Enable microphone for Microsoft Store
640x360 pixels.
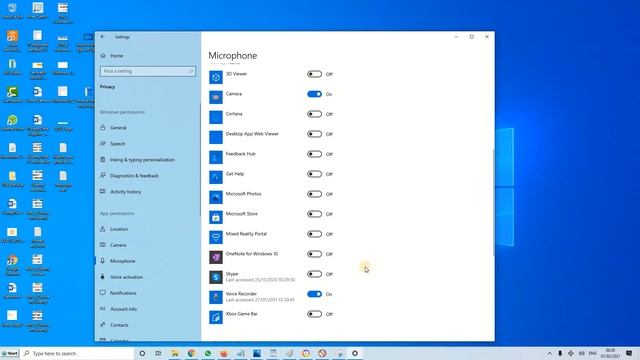pyautogui.click(x=314, y=214)
